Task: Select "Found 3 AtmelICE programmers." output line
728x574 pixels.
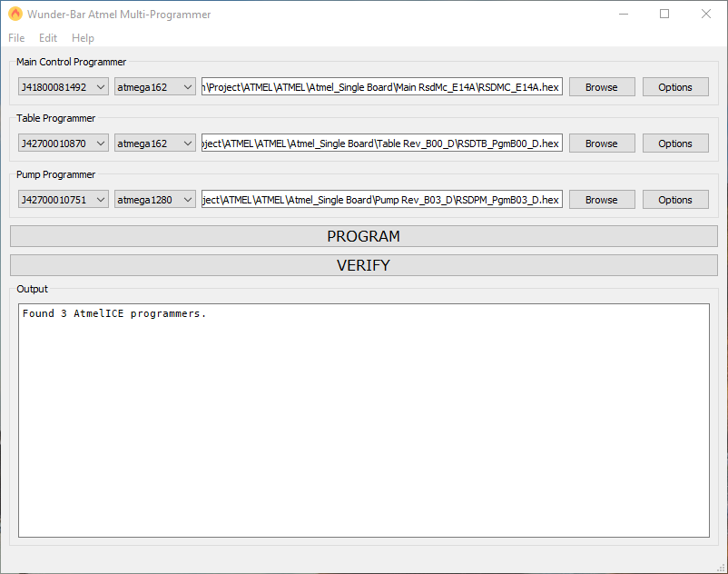Action: tap(113, 313)
